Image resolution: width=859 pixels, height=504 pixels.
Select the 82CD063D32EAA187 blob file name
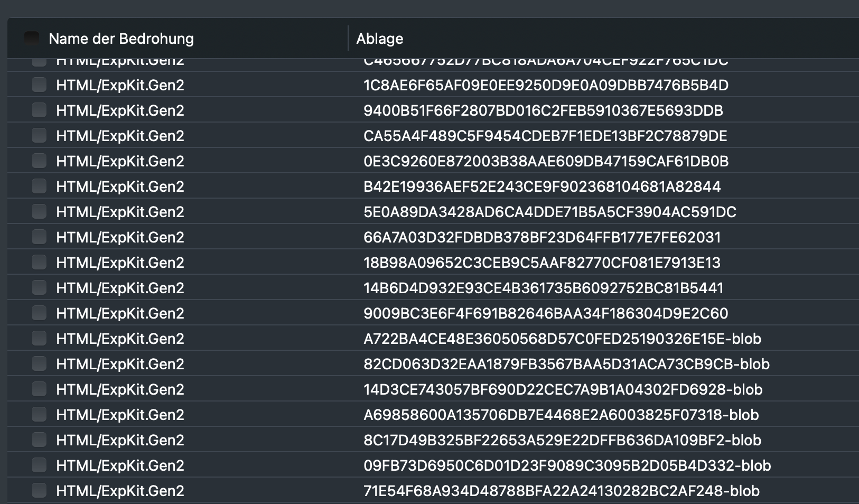(x=566, y=364)
